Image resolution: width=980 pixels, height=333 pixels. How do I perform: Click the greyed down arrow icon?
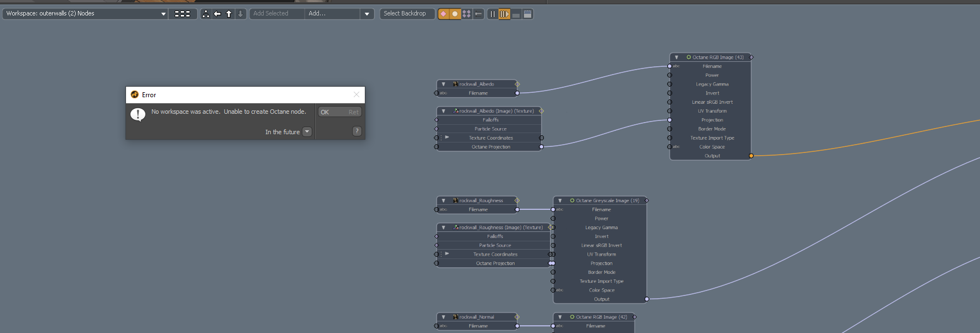pos(240,14)
